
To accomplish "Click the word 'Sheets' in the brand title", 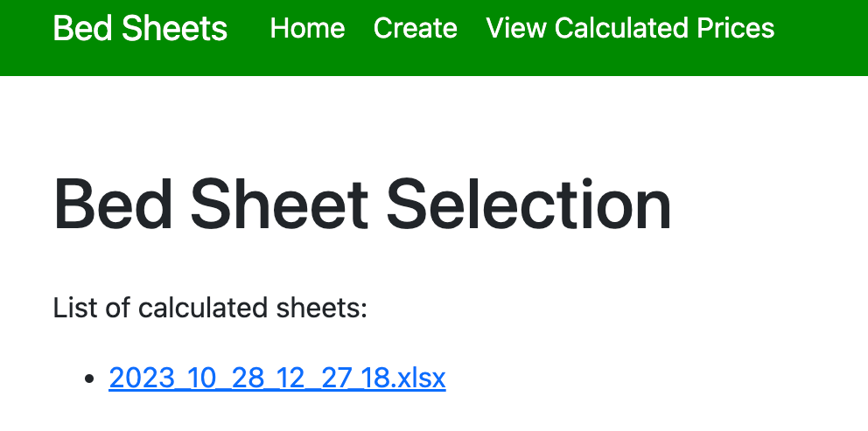I will (174, 28).
